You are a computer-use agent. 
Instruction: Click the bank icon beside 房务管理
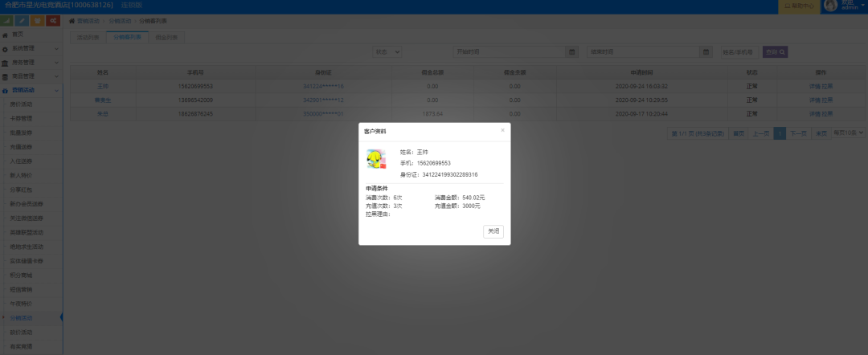tap(5, 63)
